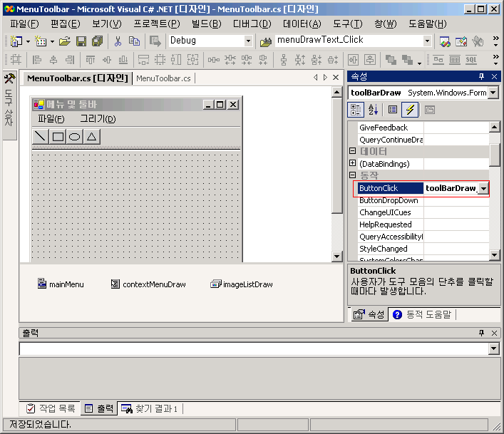Screen dimensions: 504x434
Task: Show Events with the lightning bolt icon
Action: (x=410, y=110)
